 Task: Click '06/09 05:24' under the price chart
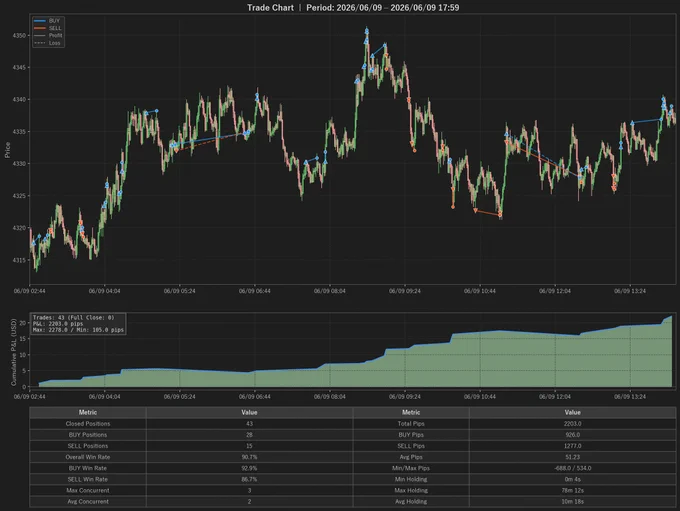[x=180, y=291]
